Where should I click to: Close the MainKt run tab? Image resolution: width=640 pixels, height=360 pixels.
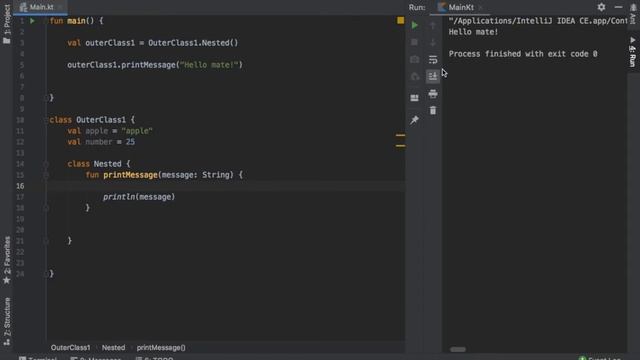point(480,7)
